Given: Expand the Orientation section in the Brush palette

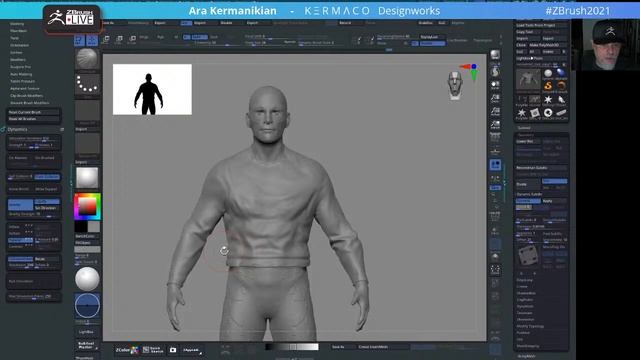Looking at the screenshot, I should (x=20, y=45).
